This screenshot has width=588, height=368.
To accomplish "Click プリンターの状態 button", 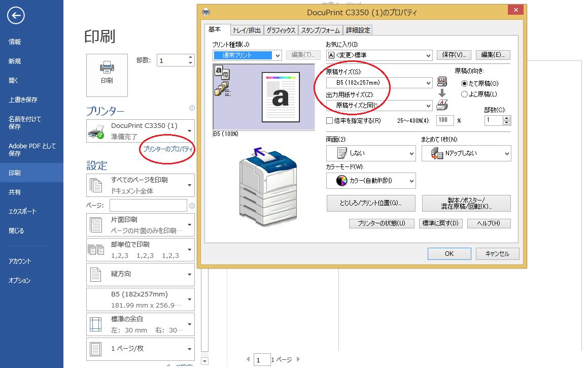I will point(382,223).
